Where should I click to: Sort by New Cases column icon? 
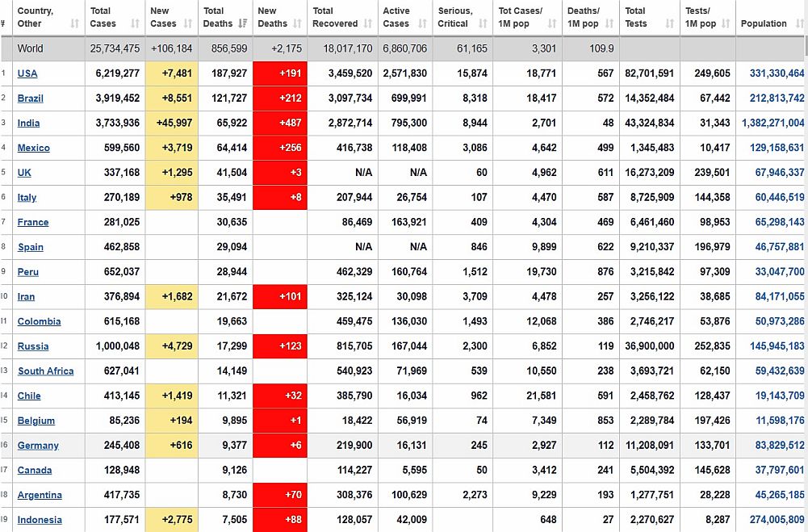188,23
